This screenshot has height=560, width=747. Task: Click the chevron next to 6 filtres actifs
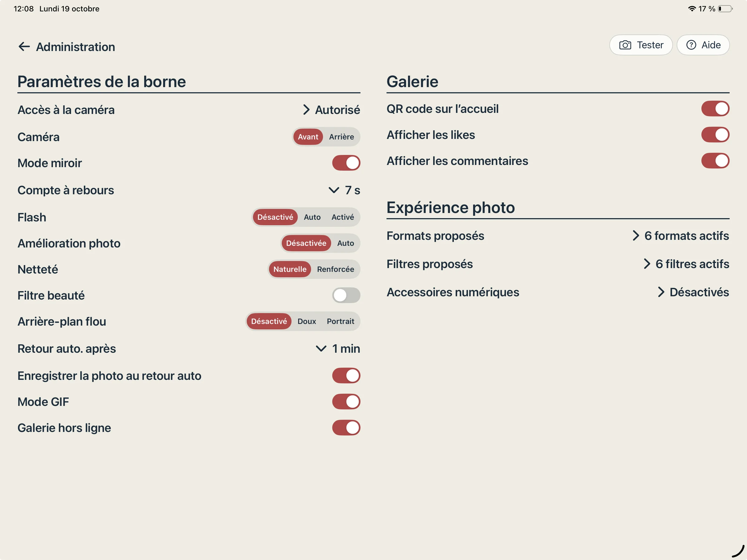pos(647,264)
